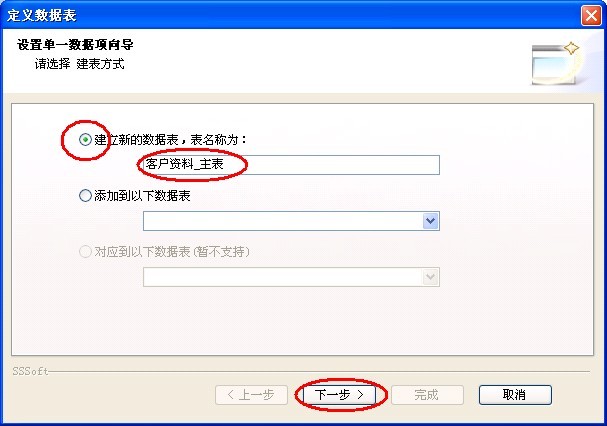Click the wizard window icon in header
Viewport: 607px width, 426px height.
[556, 64]
